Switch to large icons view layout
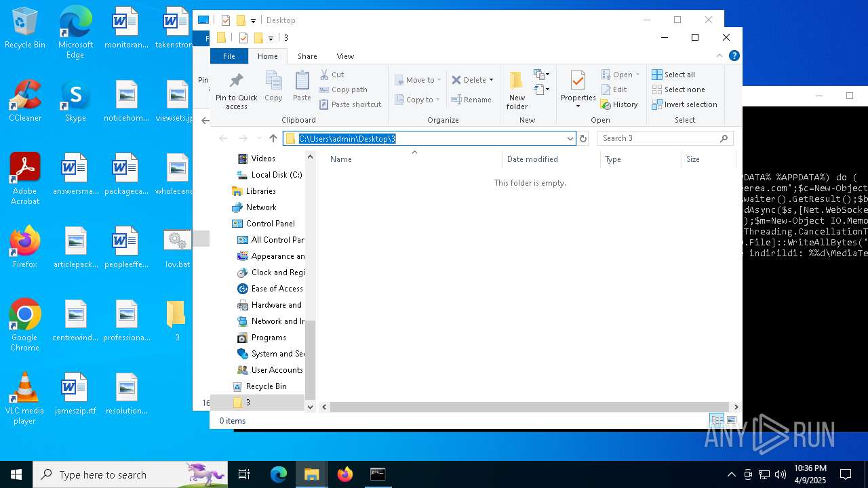868x488 pixels. tap(732, 421)
